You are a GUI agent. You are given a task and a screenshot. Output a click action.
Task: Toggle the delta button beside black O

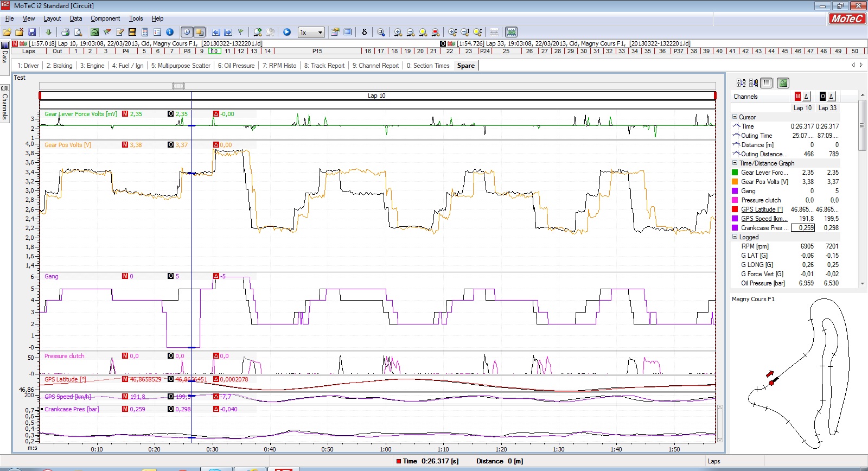(x=831, y=96)
